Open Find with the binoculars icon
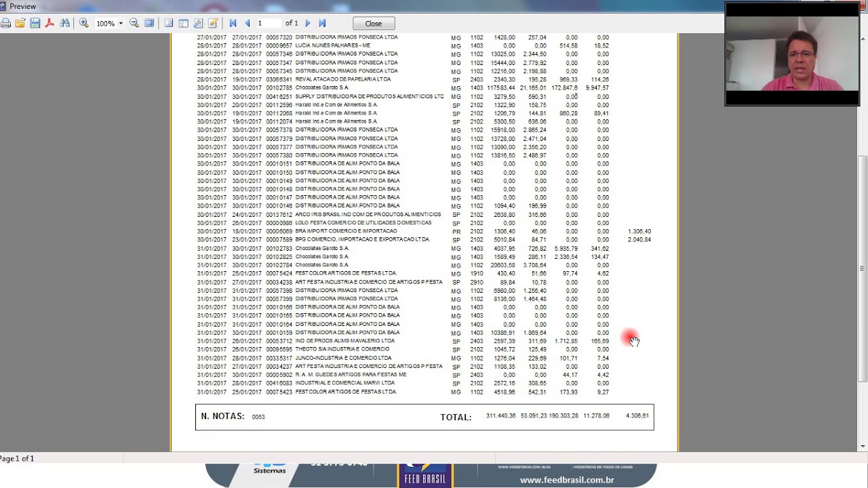The image size is (868, 488). pos(65,23)
